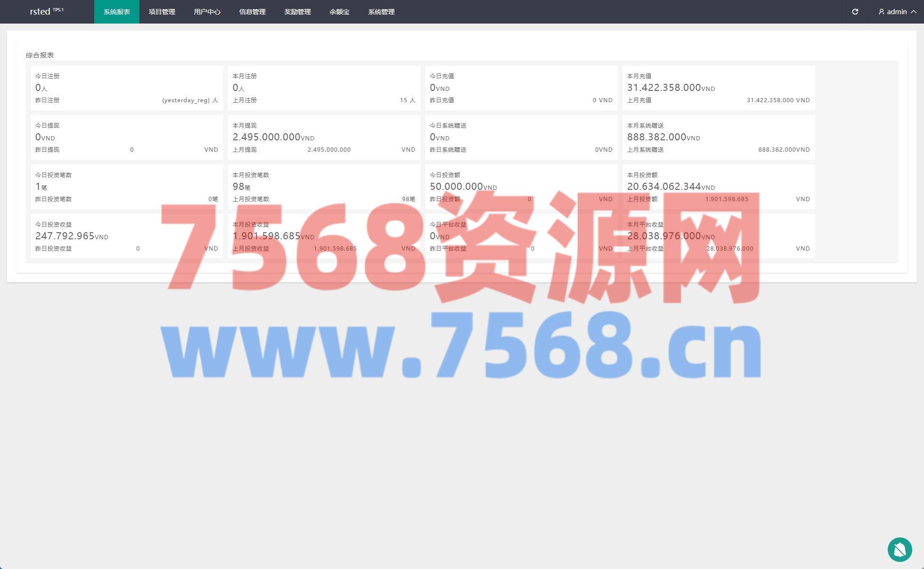924x569 pixels.
Task: Click the user avatar icon beside admin
Action: click(881, 12)
